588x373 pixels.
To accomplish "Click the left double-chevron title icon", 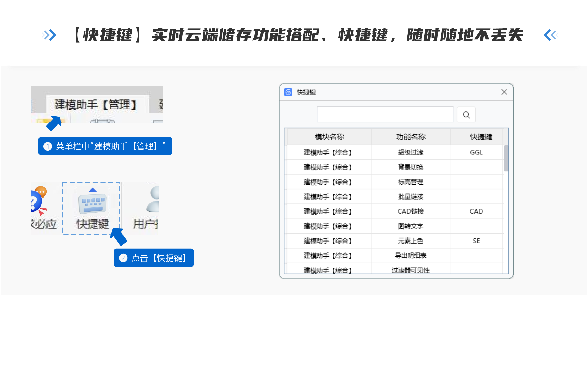I will pyautogui.click(x=49, y=35).
